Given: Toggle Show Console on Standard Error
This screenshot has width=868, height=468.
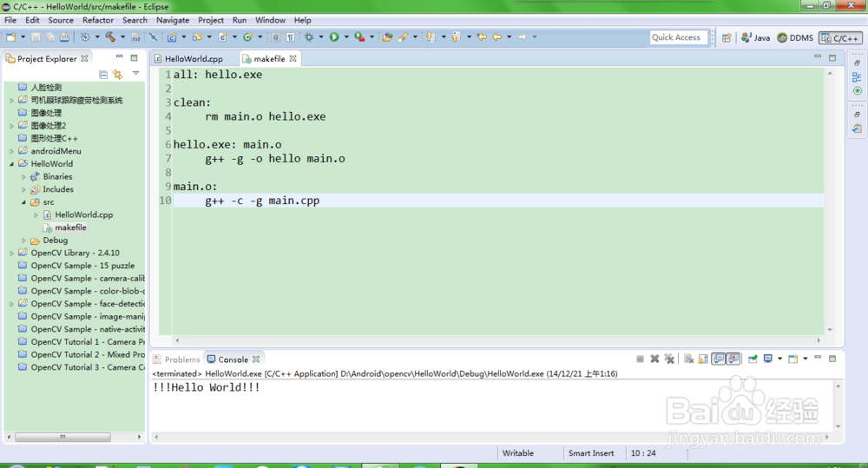Looking at the screenshot, I should [x=733, y=359].
